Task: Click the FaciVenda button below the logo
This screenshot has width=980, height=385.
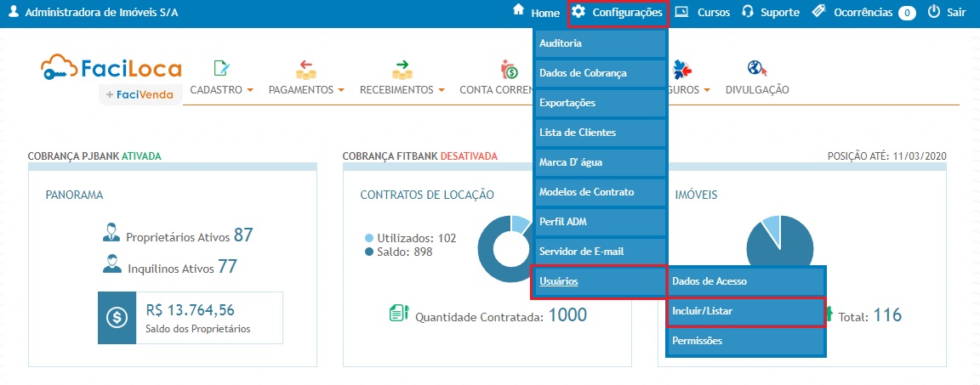Action: click(140, 94)
